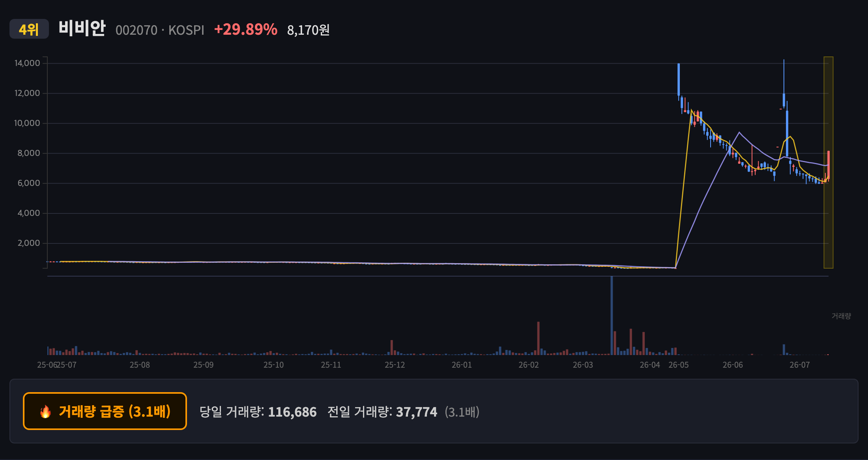Click the 12,000 y-axis label
The height and width of the screenshot is (460, 868).
[27, 93]
